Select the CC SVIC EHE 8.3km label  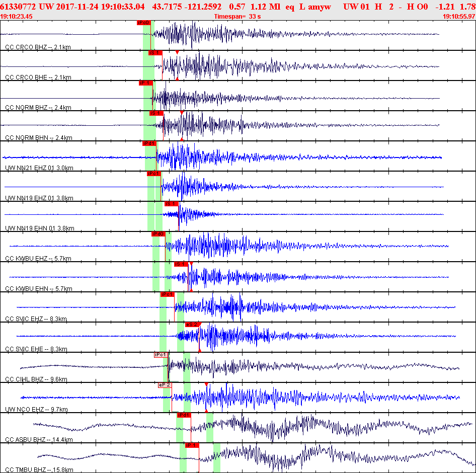coord(36,349)
